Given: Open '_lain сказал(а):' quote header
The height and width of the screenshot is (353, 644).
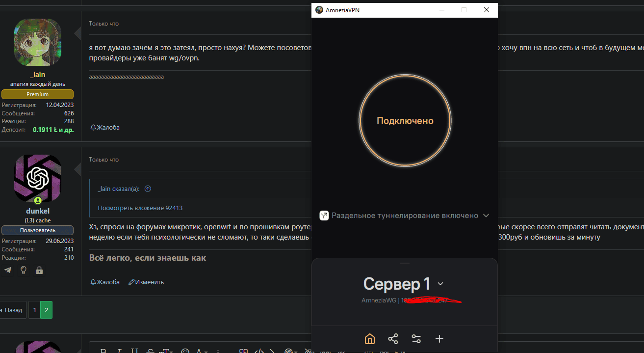Looking at the screenshot, I should point(119,189).
